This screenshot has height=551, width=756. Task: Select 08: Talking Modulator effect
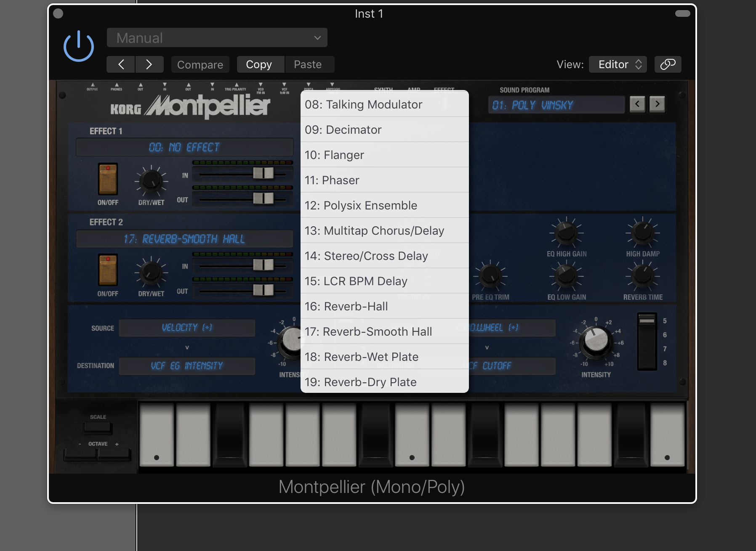385,104
